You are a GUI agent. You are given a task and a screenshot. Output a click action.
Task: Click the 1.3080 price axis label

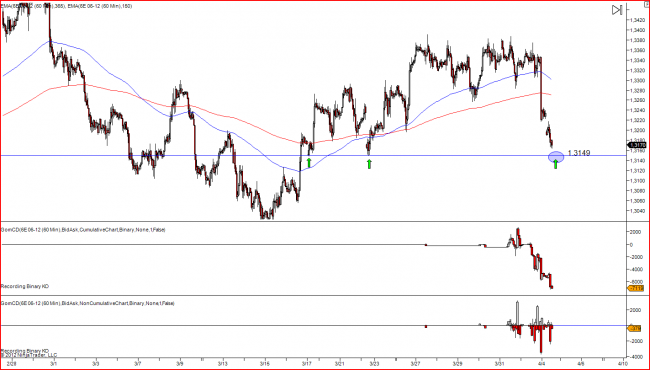(x=638, y=191)
